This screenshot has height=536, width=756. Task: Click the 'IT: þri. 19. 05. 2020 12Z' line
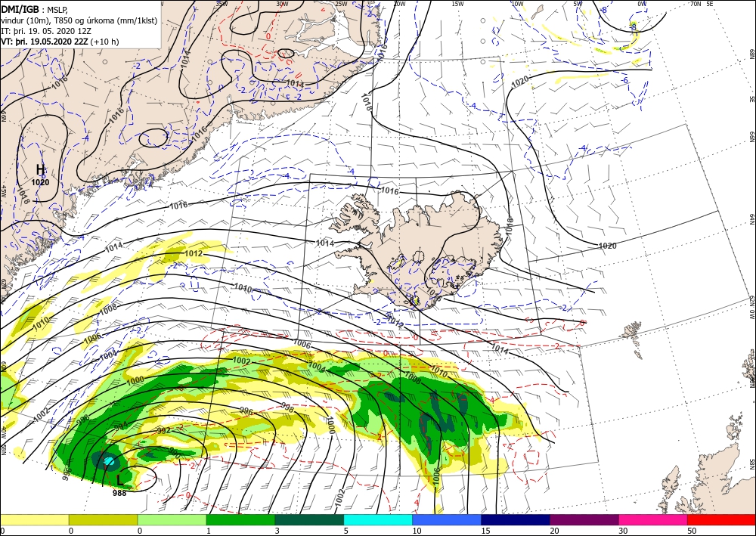pyautogui.click(x=45, y=31)
